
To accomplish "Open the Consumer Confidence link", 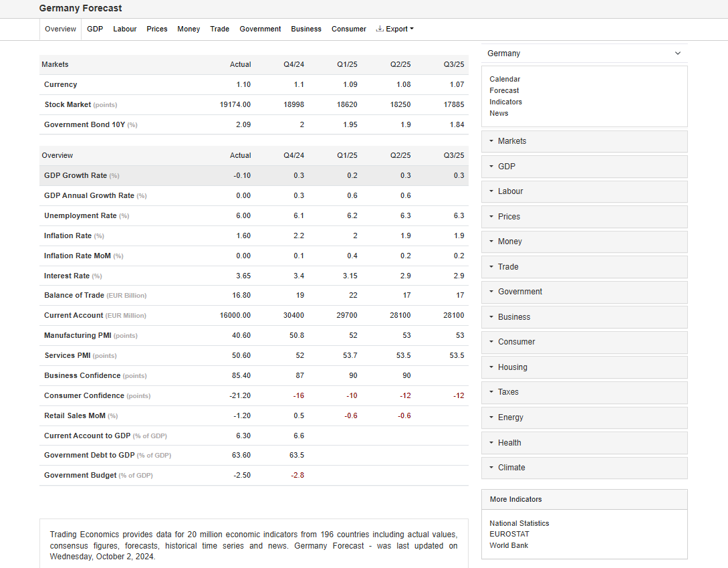I will 84,395.
